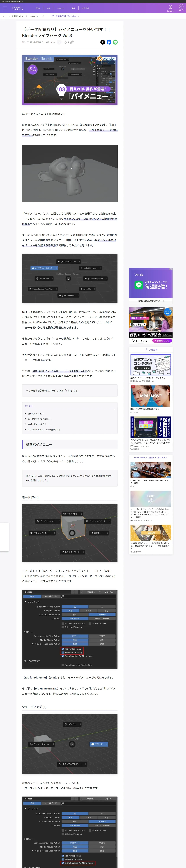This screenshot has height=868, width=186.
Task: Click the 目次 list icon
Action: pos(26,406)
